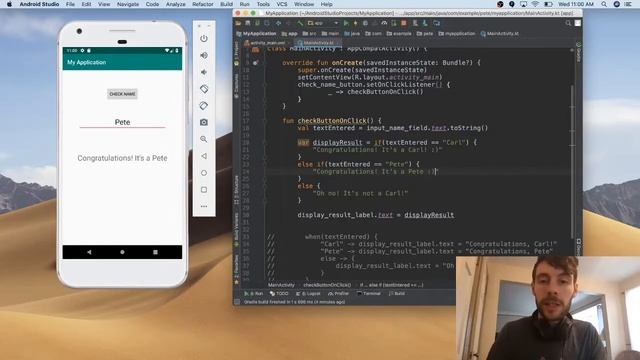The height and width of the screenshot is (360, 640).
Task: Tap the CHECK NAME button in the emulator
Action: (122, 94)
